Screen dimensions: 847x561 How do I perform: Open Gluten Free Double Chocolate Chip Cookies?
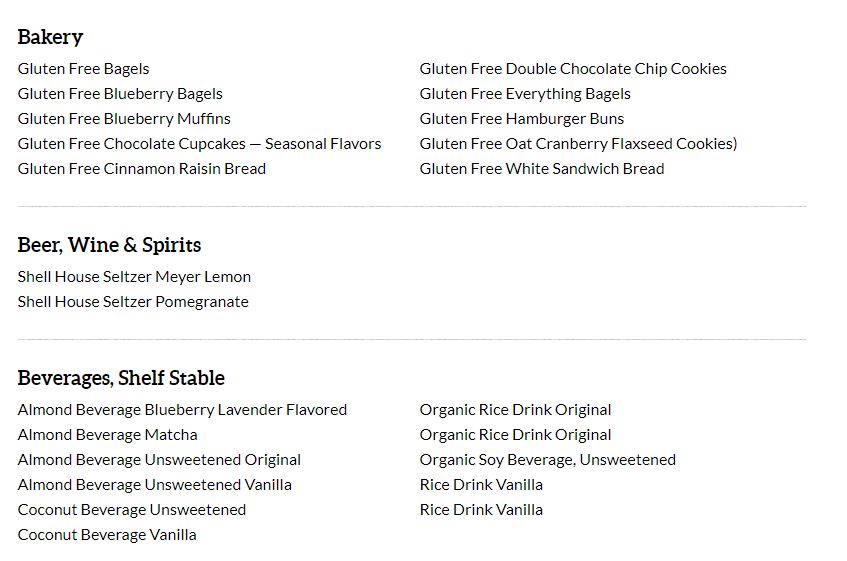click(x=573, y=69)
